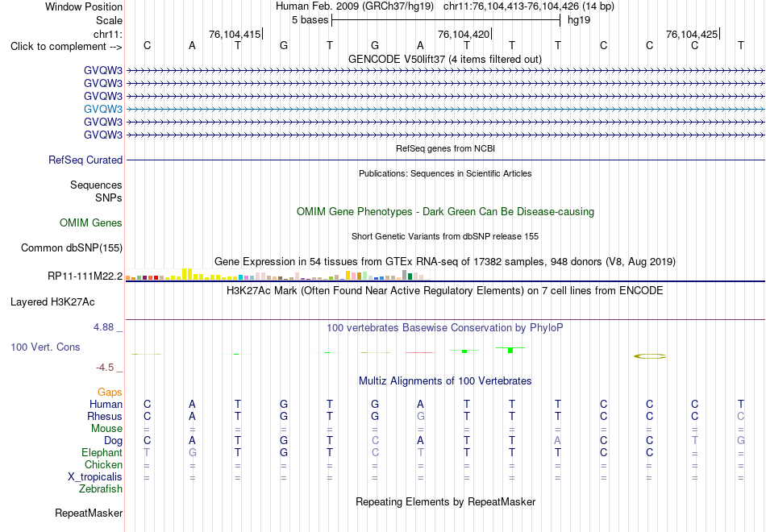
Task: Select the light blue GVQW3 transcript label
Action: [x=103, y=109]
